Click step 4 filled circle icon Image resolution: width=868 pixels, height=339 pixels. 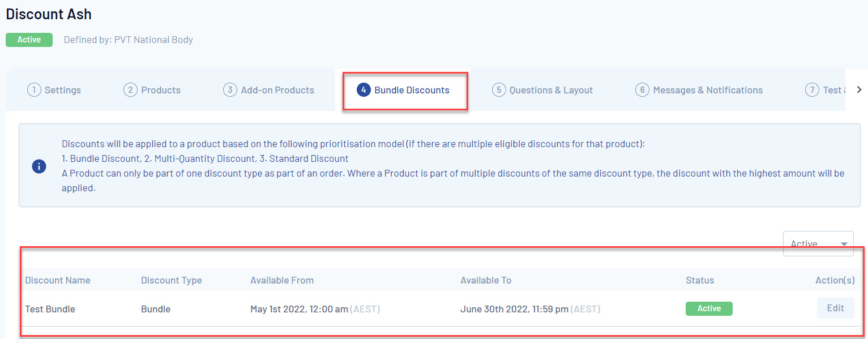pos(364,90)
